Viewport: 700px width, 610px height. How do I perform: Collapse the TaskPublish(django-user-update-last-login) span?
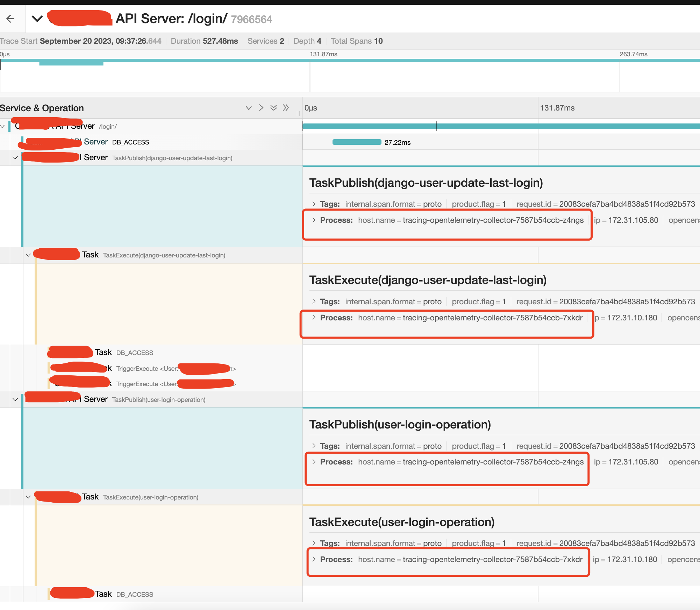(x=15, y=158)
